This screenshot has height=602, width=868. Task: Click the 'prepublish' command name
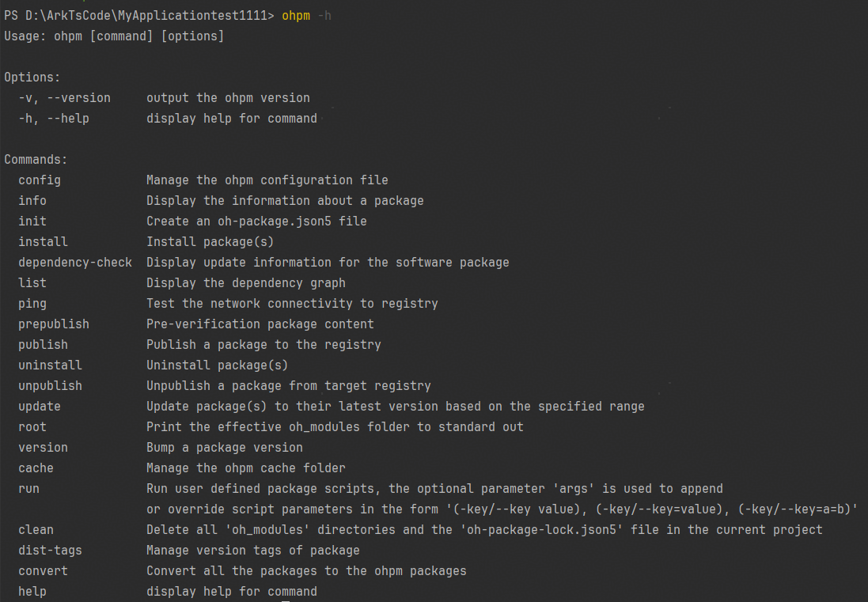tap(54, 324)
